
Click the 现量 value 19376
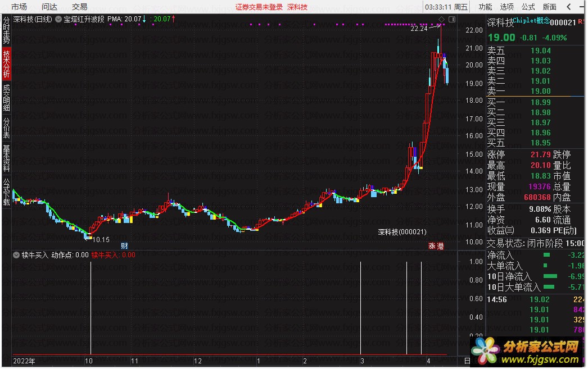coord(539,186)
